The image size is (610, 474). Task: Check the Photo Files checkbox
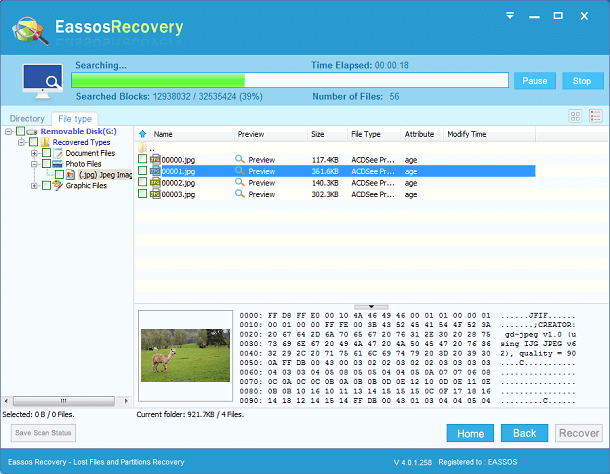(x=46, y=164)
